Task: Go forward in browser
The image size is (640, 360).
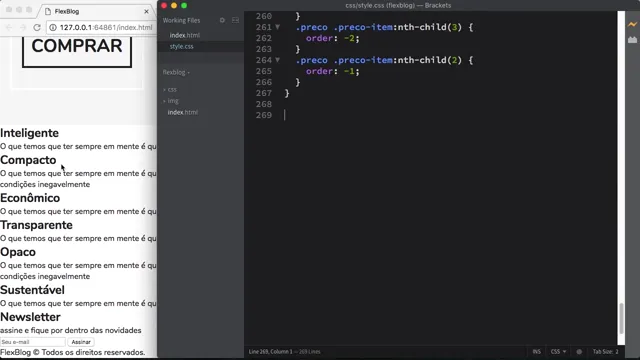Action: point(23,27)
